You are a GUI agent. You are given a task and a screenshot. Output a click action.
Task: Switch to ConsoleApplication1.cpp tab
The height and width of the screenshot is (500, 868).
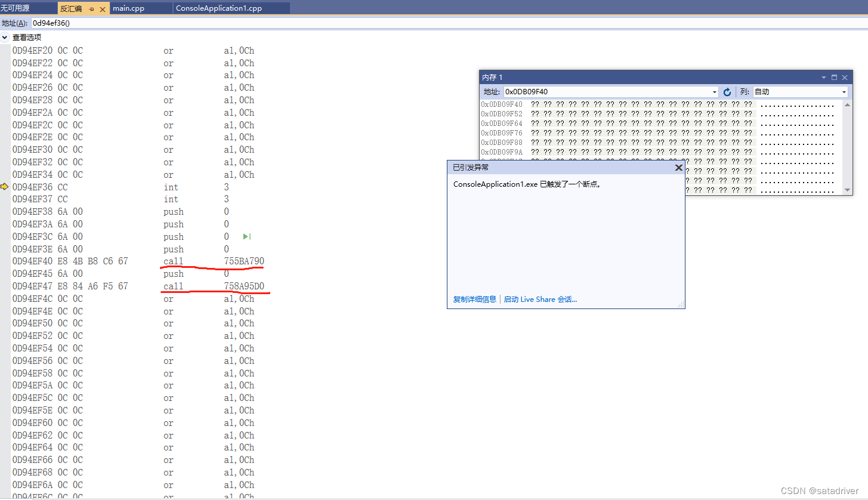click(218, 8)
